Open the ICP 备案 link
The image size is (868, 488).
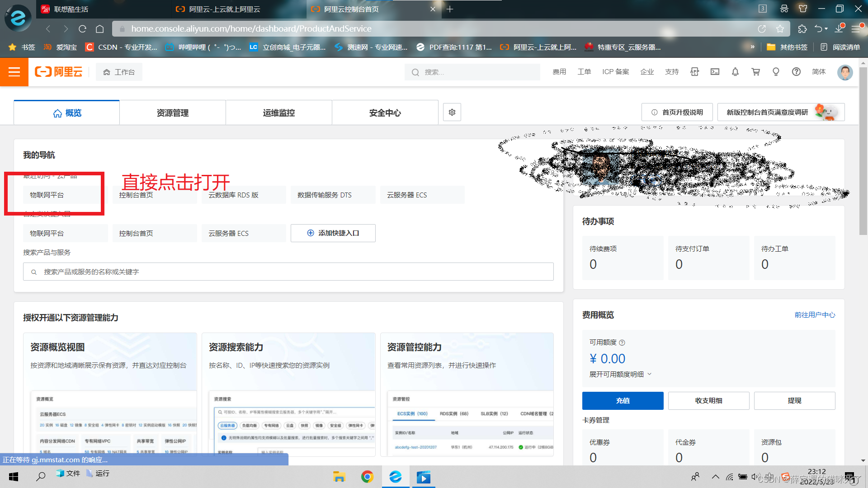[x=615, y=72]
